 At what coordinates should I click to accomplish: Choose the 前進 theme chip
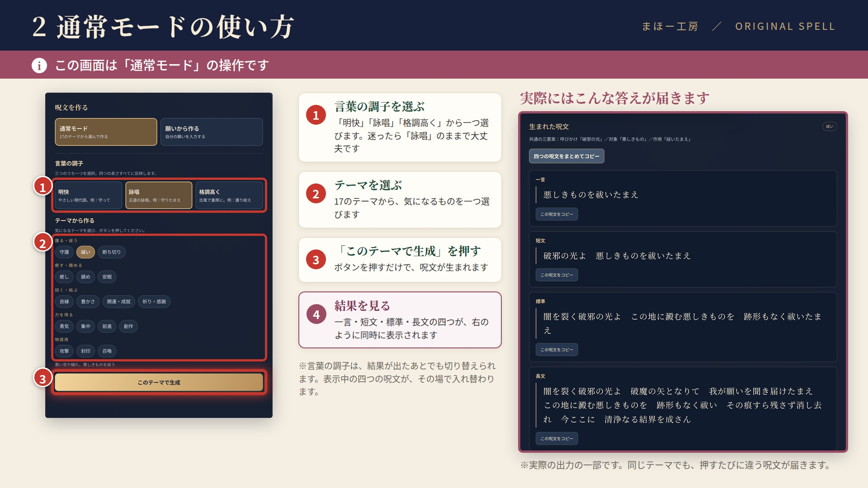107,326
